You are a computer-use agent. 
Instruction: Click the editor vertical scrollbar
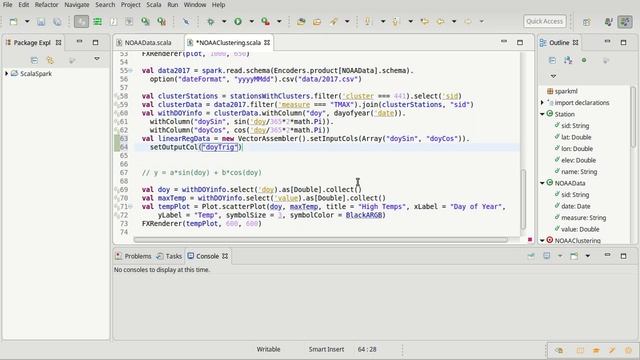523,199
